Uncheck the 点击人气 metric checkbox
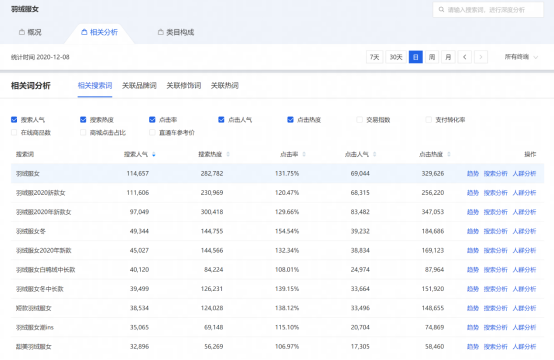 coord(221,120)
